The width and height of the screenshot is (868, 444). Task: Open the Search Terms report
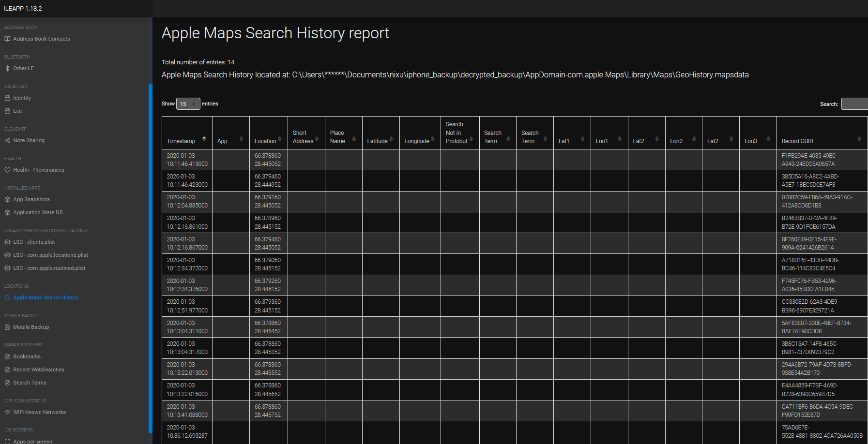pyautogui.click(x=30, y=383)
